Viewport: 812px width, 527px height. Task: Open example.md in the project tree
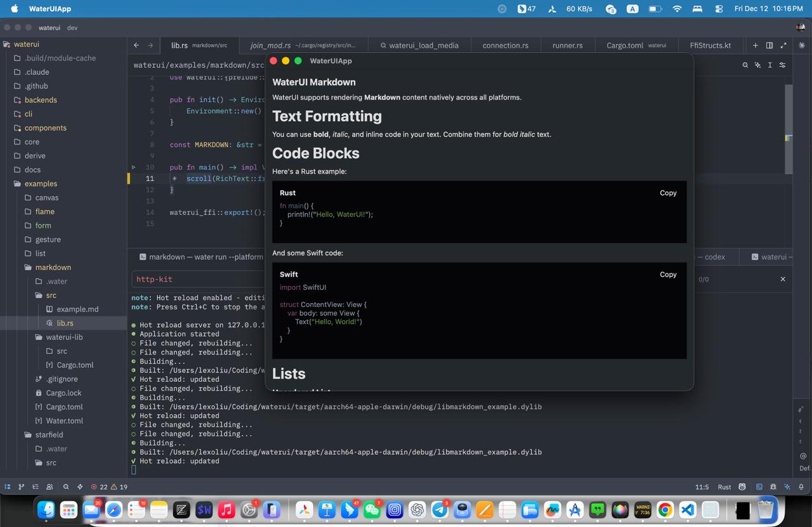(63, 309)
